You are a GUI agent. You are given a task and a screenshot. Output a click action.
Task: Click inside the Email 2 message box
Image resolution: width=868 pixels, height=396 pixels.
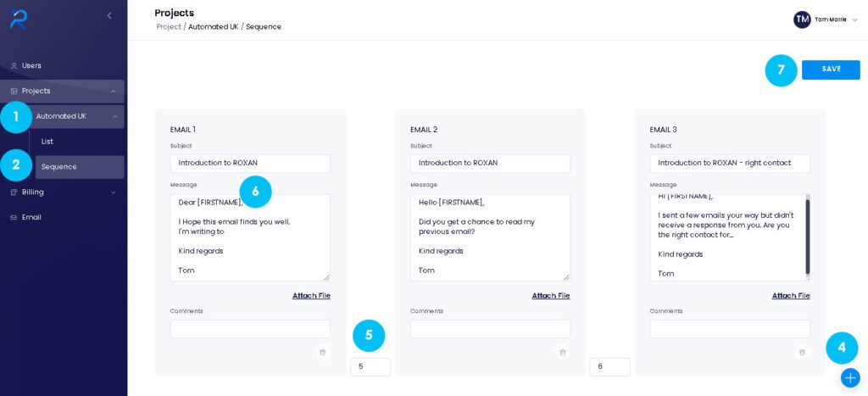tap(490, 237)
